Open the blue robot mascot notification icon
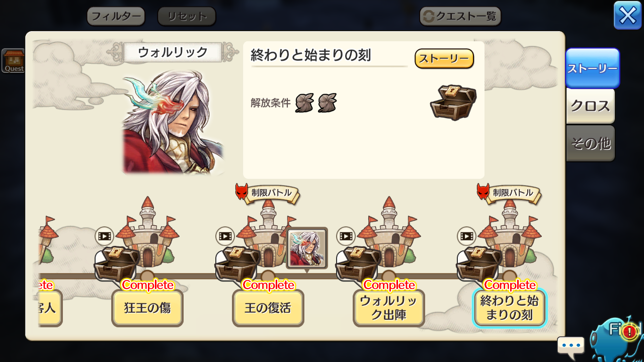Image resolution: width=644 pixels, height=362 pixels. [617, 336]
